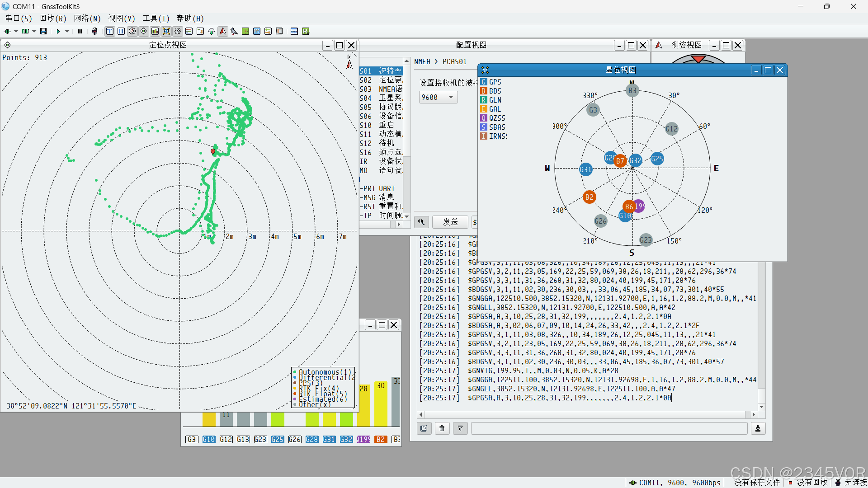868x488 pixels.
Task: Select -PRT UART entry in command list
Action: tap(381, 188)
